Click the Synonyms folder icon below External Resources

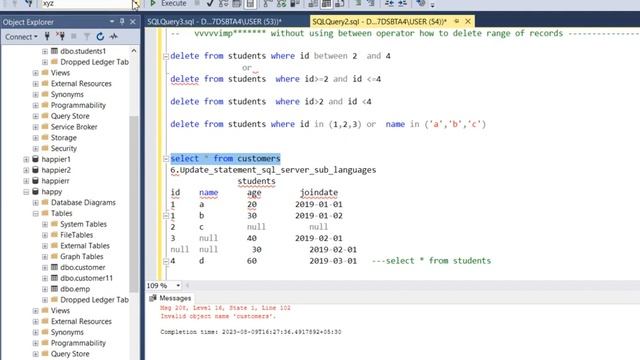pos(45,94)
